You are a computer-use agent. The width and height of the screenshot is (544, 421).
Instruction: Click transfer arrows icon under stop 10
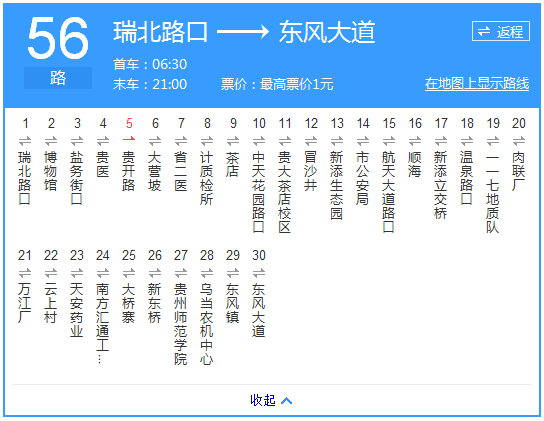(x=259, y=141)
